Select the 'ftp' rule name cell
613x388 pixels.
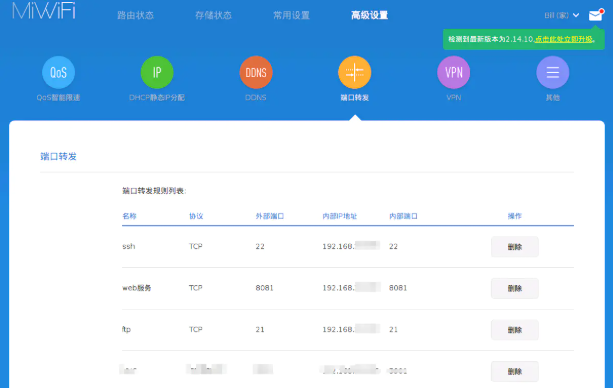(x=126, y=329)
